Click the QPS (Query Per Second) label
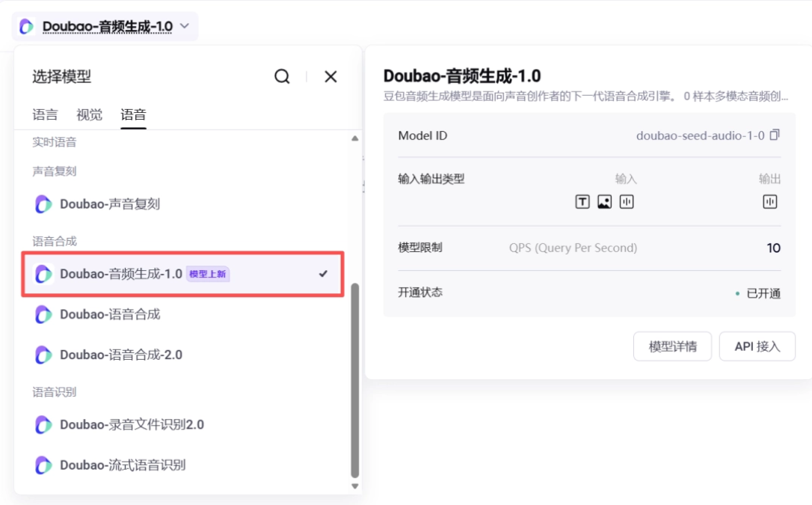812x505 pixels. coord(573,248)
